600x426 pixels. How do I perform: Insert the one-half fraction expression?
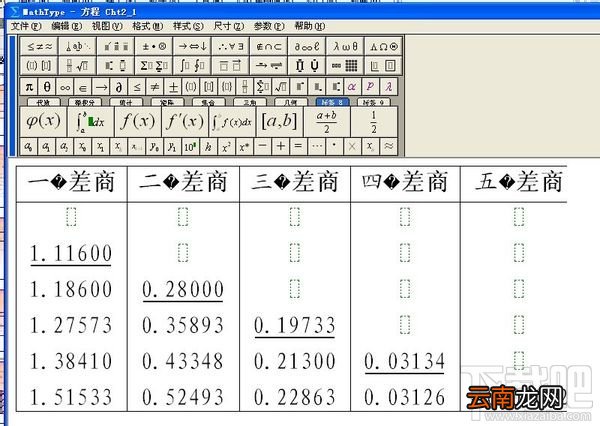[374, 122]
